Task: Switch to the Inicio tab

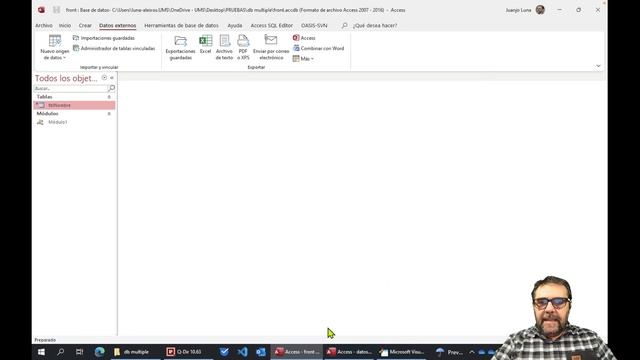Action: (x=65, y=25)
